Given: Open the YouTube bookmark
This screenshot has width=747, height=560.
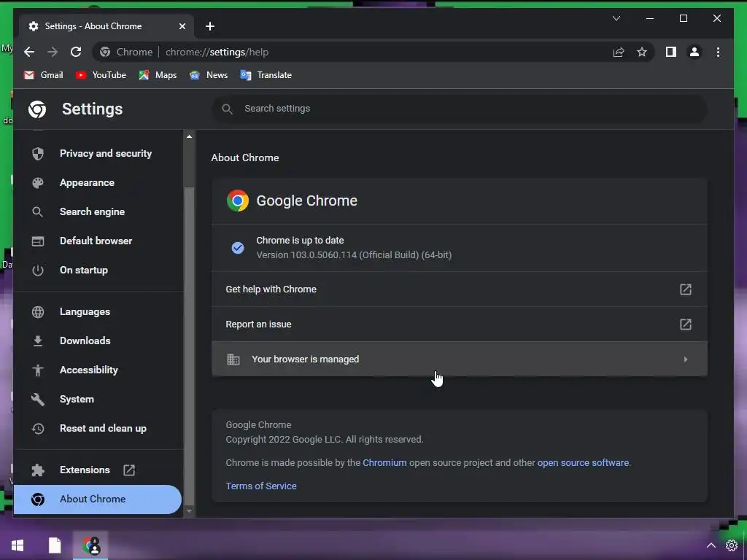Looking at the screenshot, I should [101, 75].
